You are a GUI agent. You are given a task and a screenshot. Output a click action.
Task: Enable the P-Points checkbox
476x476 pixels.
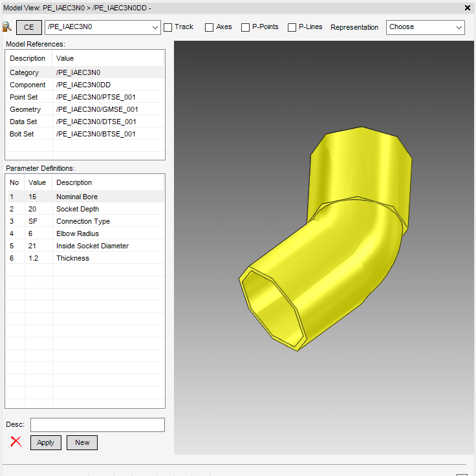coord(245,27)
